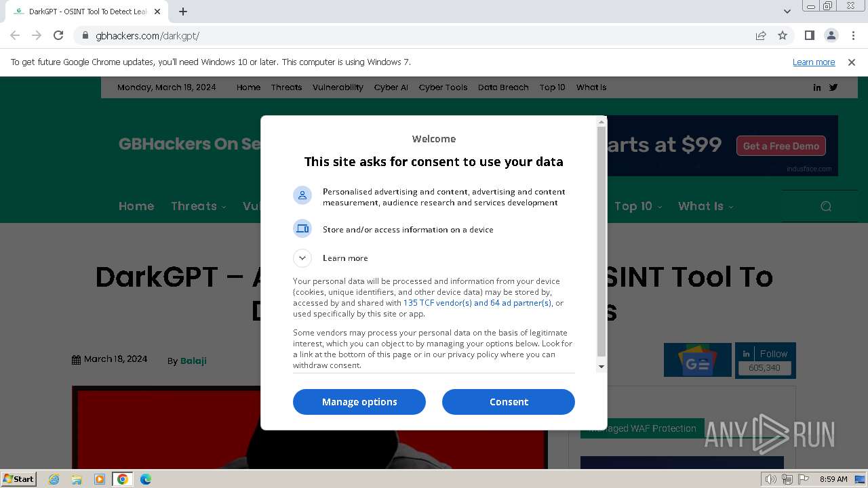Screen dimensions: 868x488
Task: Open Cyber Tools in the top menu
Action: coord(443,87)
